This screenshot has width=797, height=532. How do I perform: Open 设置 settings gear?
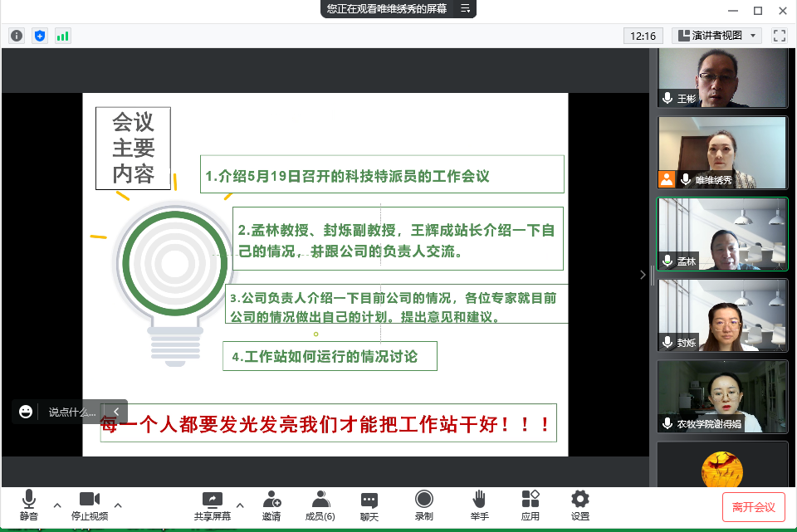point(580,505)
